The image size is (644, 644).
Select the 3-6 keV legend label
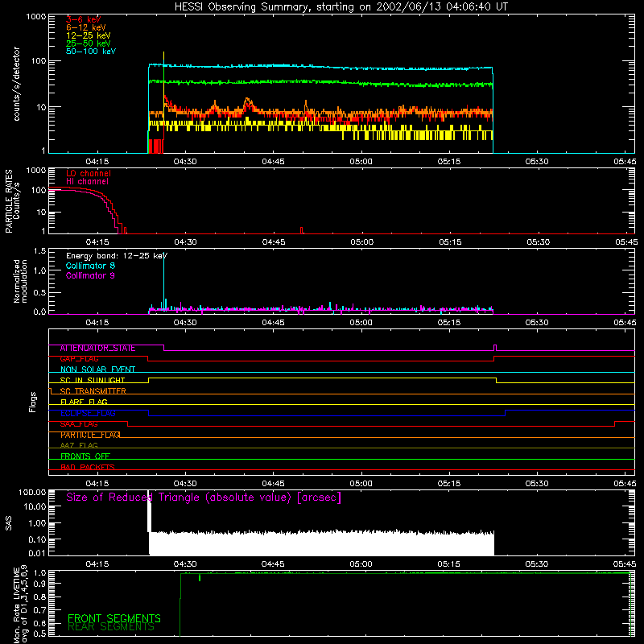84,19
